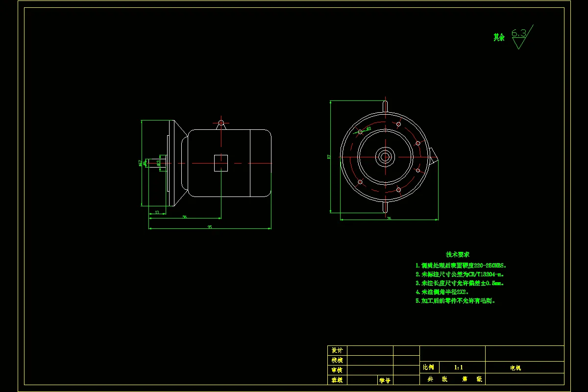Screen dimensions: 588x392
Task: Click the square terminal box on motor body
Action: pos(221,163)
